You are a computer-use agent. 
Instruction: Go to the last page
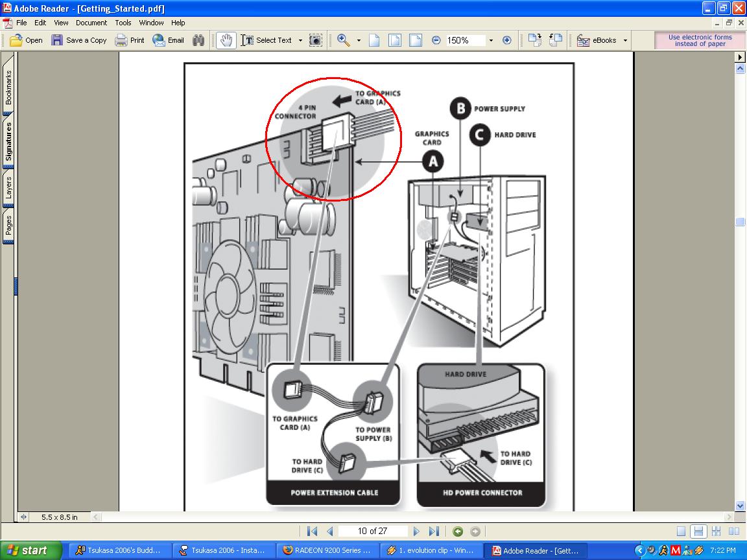[x=434, y=531]
